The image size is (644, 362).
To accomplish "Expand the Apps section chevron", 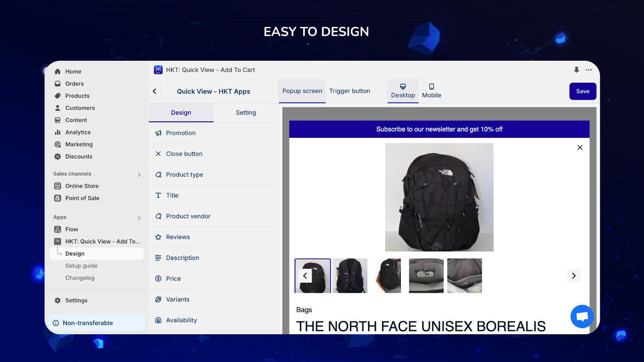I will click(139, 218).
